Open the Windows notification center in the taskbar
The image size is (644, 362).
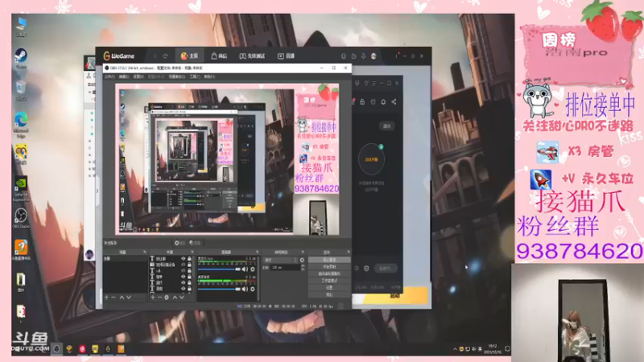click(x=507, y=349)
